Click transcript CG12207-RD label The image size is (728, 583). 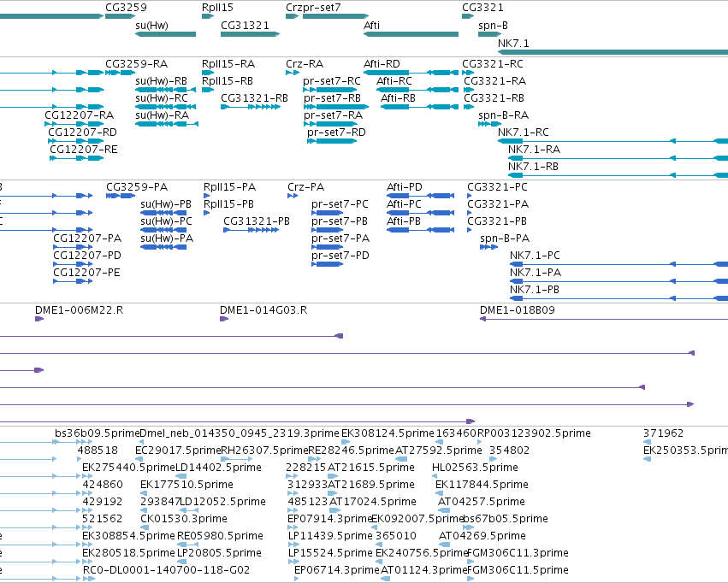click(x=82, y=132)
